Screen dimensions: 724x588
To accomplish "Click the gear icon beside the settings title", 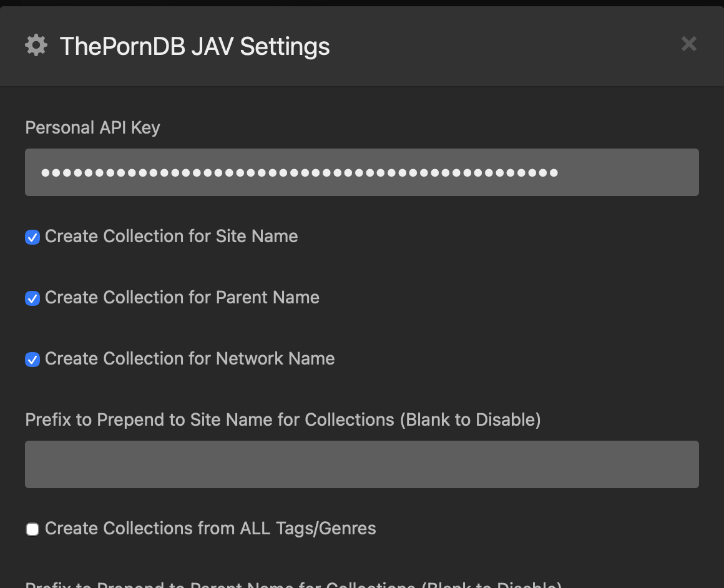I will pos(36,46).
